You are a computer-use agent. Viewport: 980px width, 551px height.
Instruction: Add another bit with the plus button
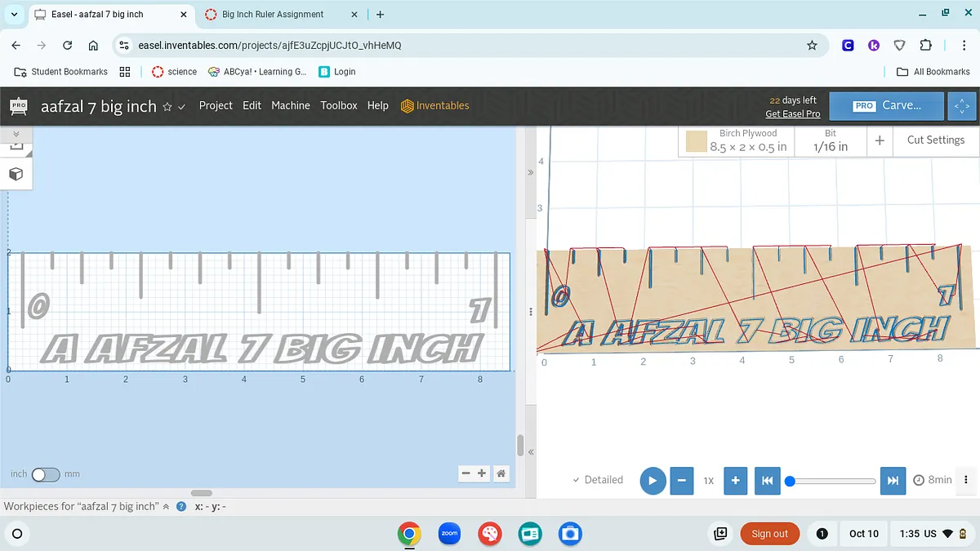(x=880, y=140)
